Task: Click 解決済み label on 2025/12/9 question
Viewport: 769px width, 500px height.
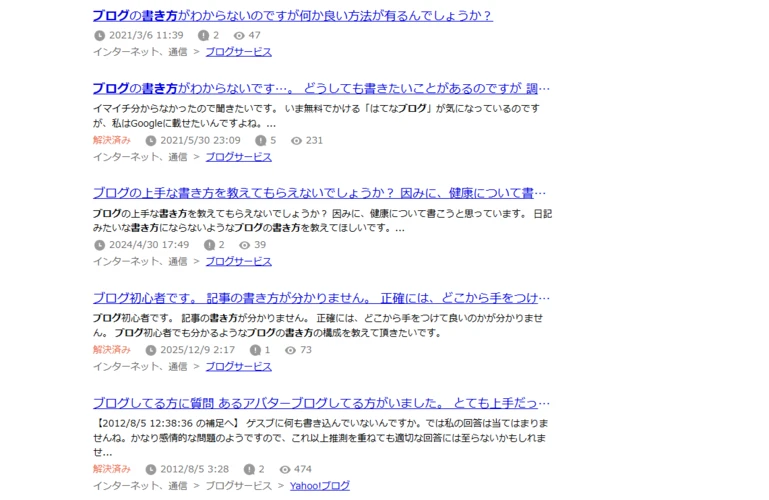Action: [112, 350]
